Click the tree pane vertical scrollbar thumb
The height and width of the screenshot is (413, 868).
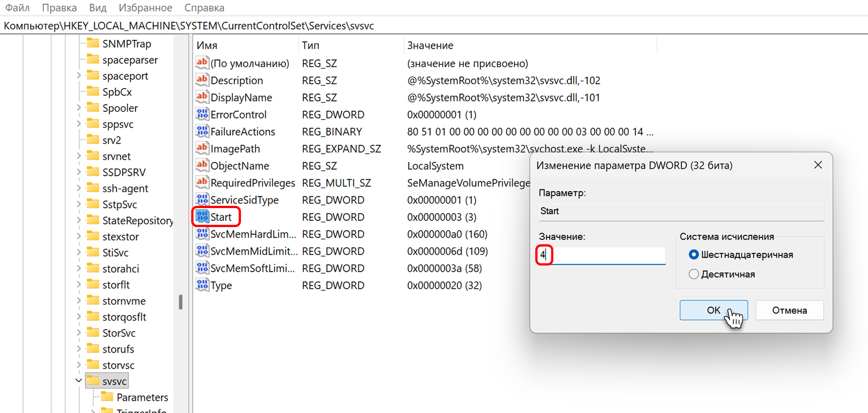click(x=180, y=302)
